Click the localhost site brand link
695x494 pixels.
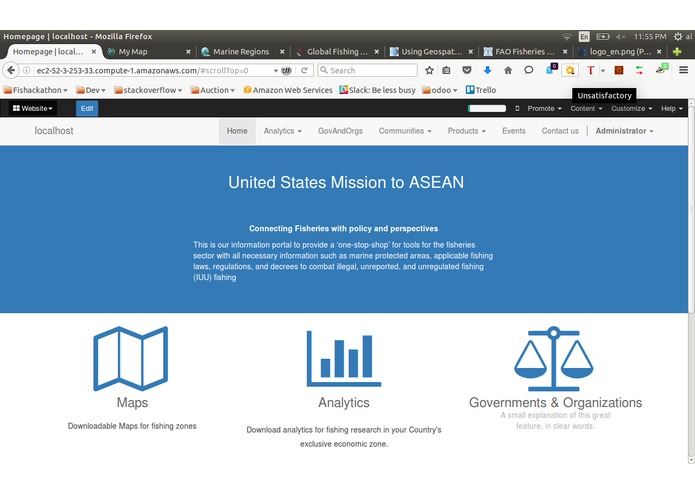click(54, 131)
